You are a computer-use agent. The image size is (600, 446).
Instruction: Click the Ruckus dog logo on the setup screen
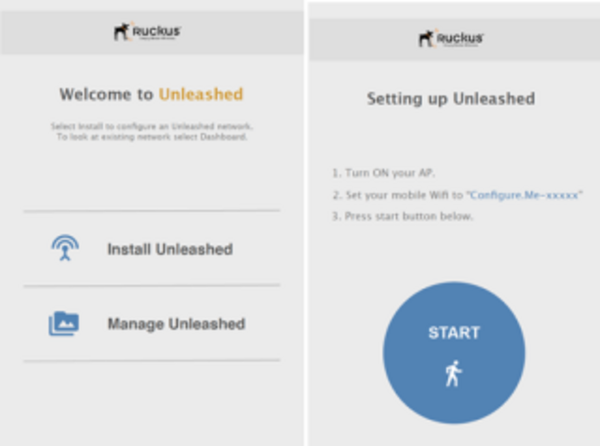tap(426, 38)
